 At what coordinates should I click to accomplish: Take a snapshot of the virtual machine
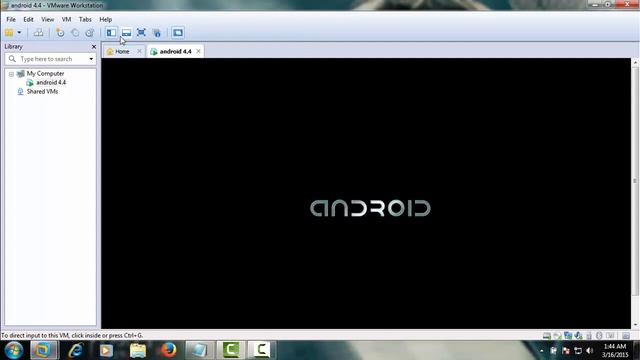60,33
